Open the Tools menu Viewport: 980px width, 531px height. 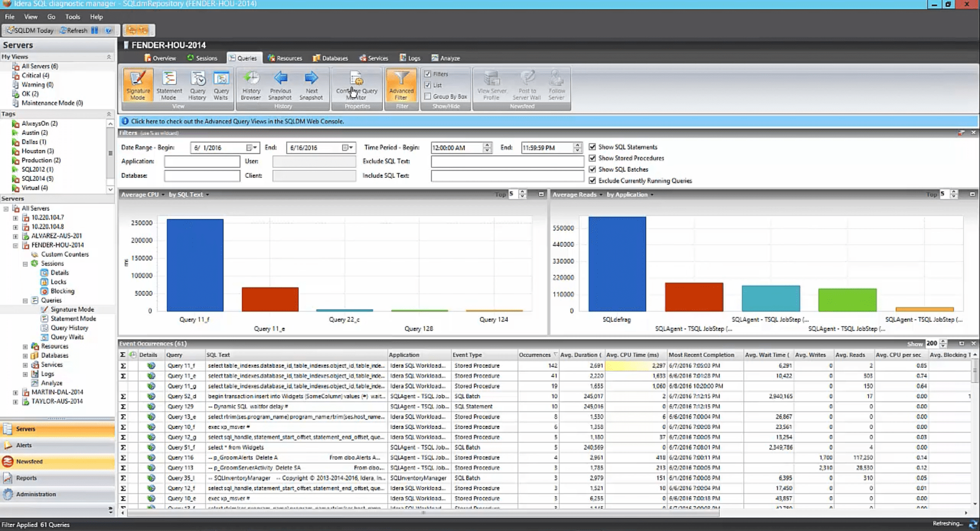(72, 16)
